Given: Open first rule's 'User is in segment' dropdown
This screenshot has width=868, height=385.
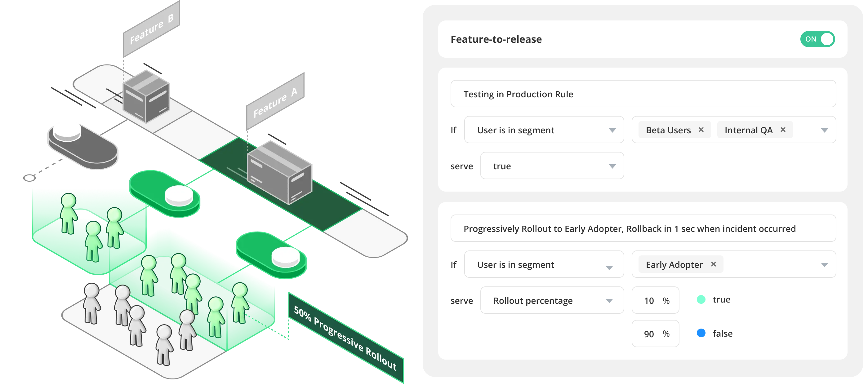Looking at the screenshot, I should 544,130.
